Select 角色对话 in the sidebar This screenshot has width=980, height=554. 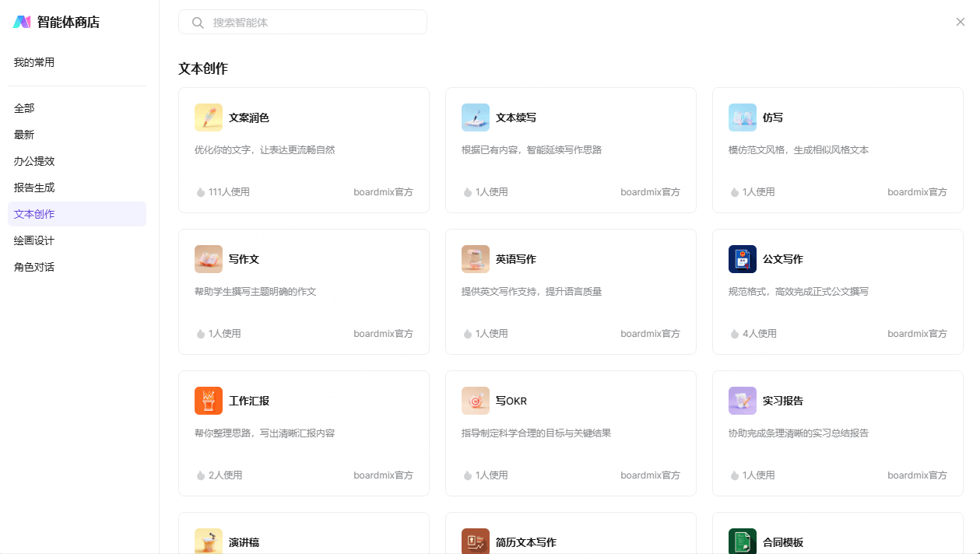click(34, 267)
